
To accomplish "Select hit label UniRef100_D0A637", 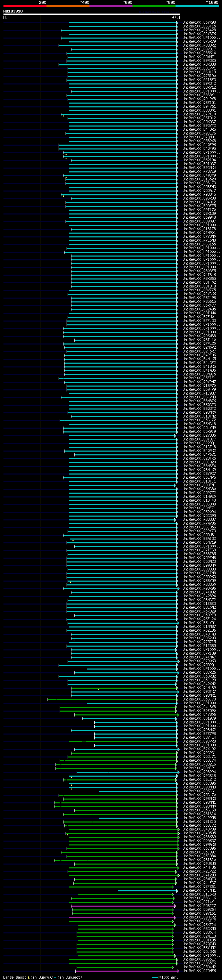I will [199, 841].
